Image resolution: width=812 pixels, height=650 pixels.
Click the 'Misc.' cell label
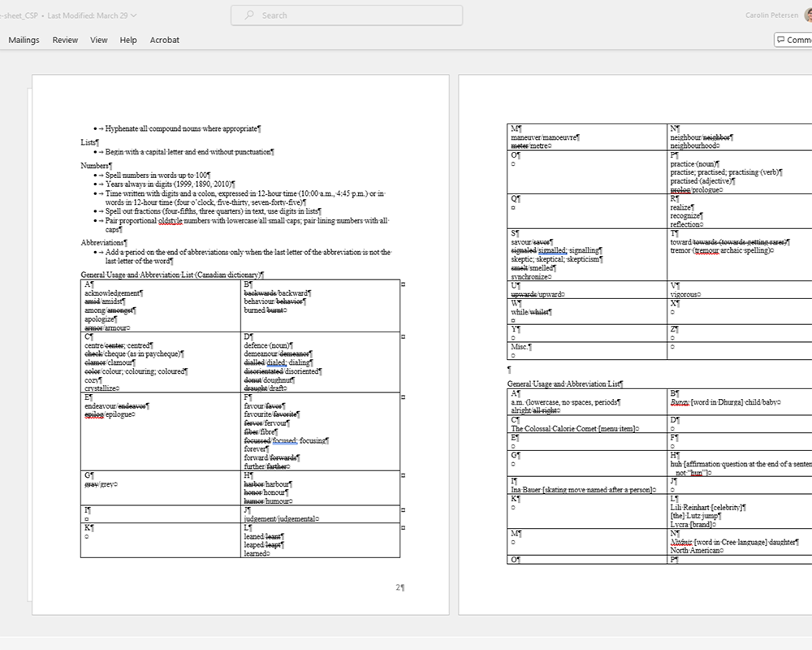pyautogui.click(x=520, y=346)
